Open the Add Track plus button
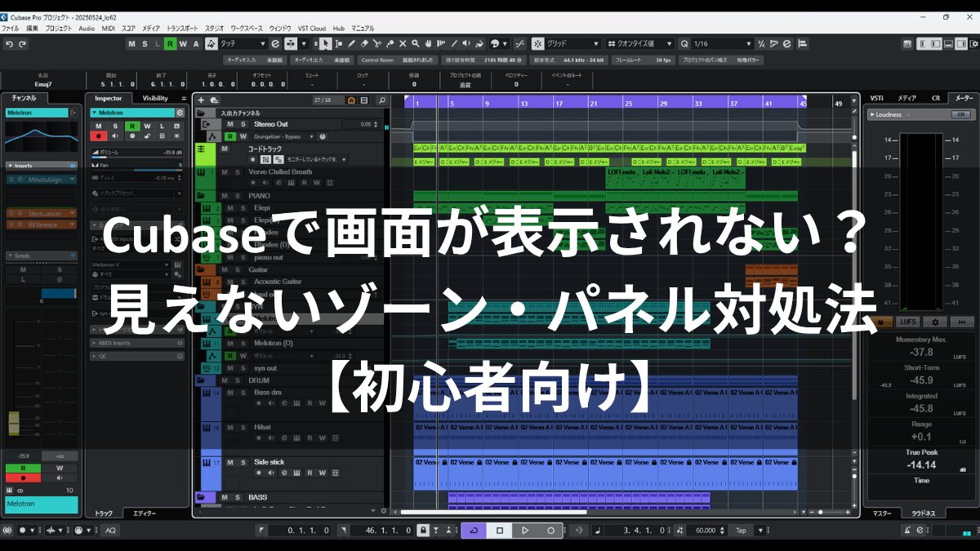 point(201,100)
